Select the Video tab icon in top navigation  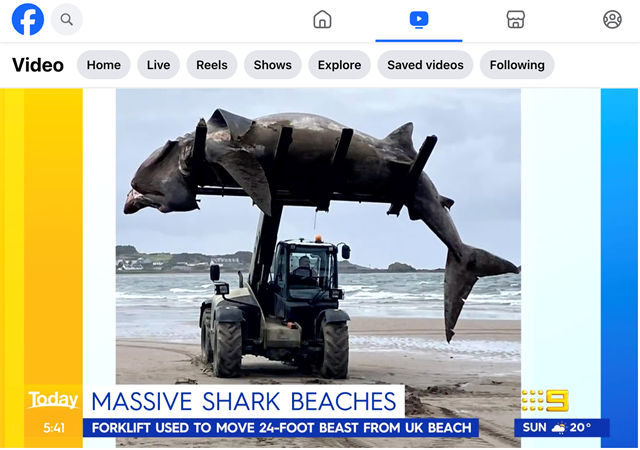tap(419, 19)
